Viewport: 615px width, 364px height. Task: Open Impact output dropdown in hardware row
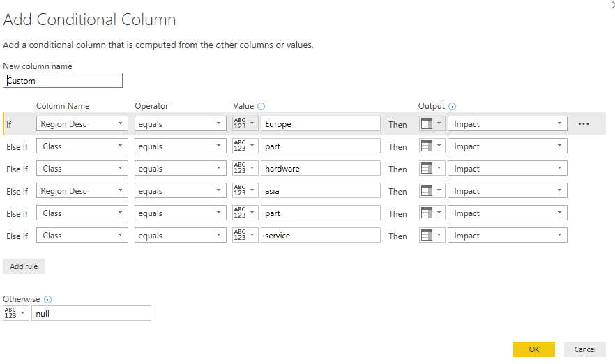point(508,168)
